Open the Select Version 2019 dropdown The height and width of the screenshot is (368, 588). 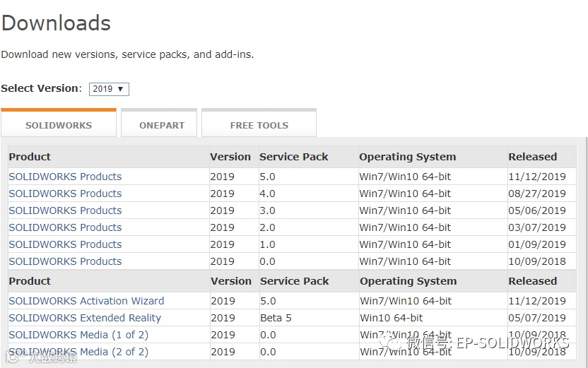click(x=109, y=89)
